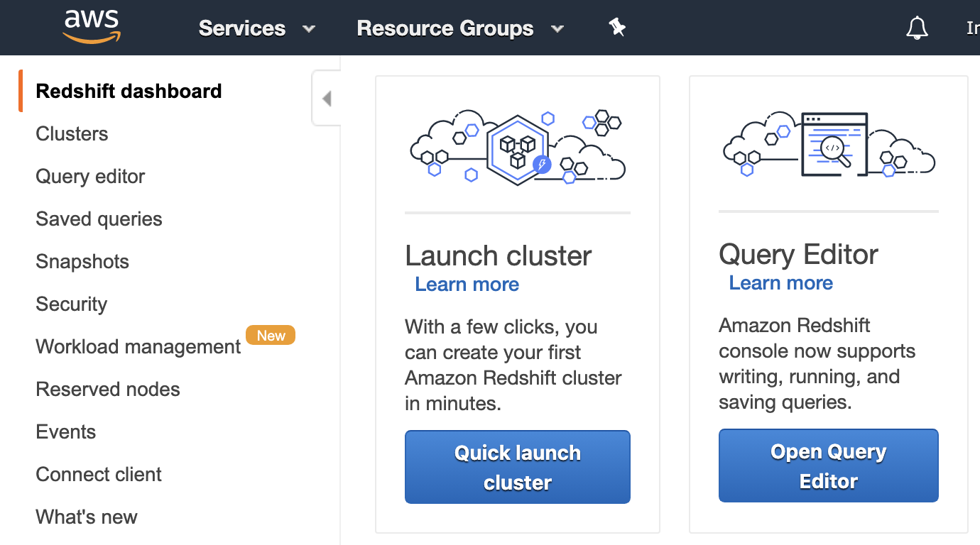980x545 pixels.
Task: Open Clusters in the sidebar
Action: coord(72,133)
